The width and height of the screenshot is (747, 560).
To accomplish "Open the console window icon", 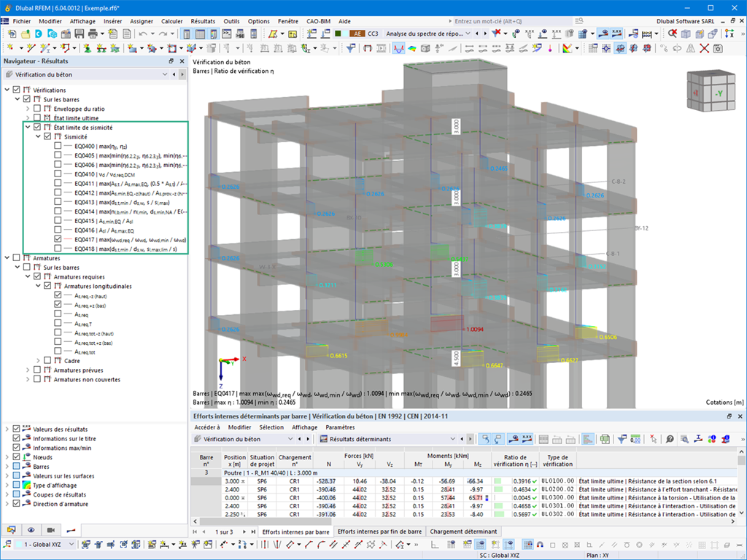I will (226, 34).
